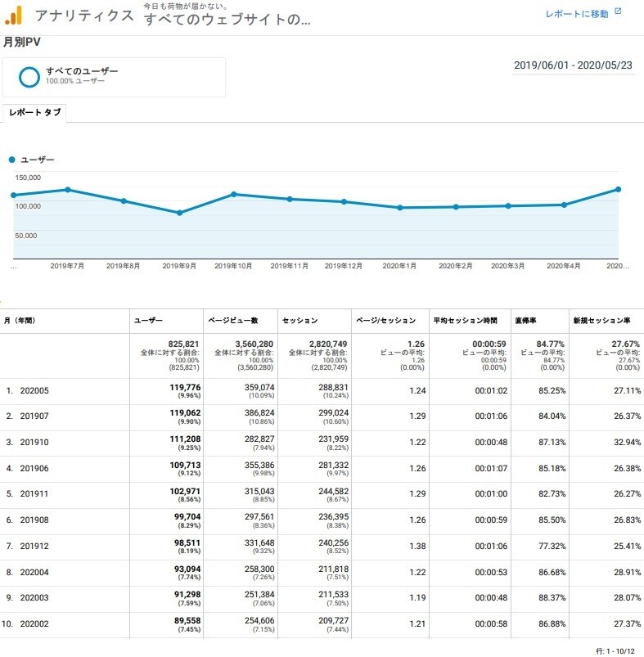Click the total pageviews value 3,560,280
This screenshot has width=644, height=657.
point(254,344)
